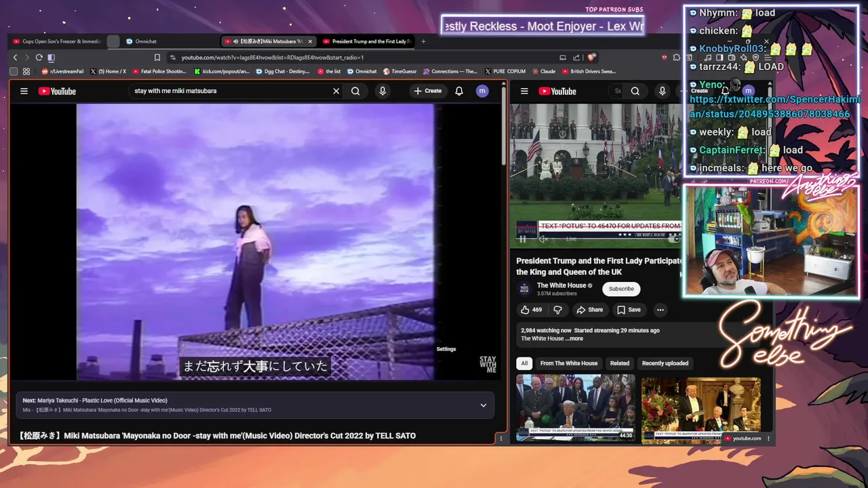868x488 pixels.
Task: Select the 'Recently uploaded' filter chip
Action: coord(665,363)
